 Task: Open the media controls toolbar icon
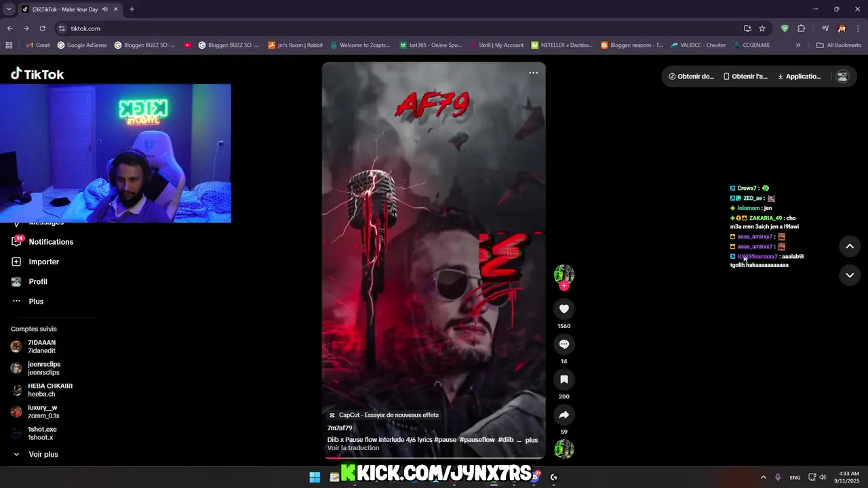coord(825,28)
